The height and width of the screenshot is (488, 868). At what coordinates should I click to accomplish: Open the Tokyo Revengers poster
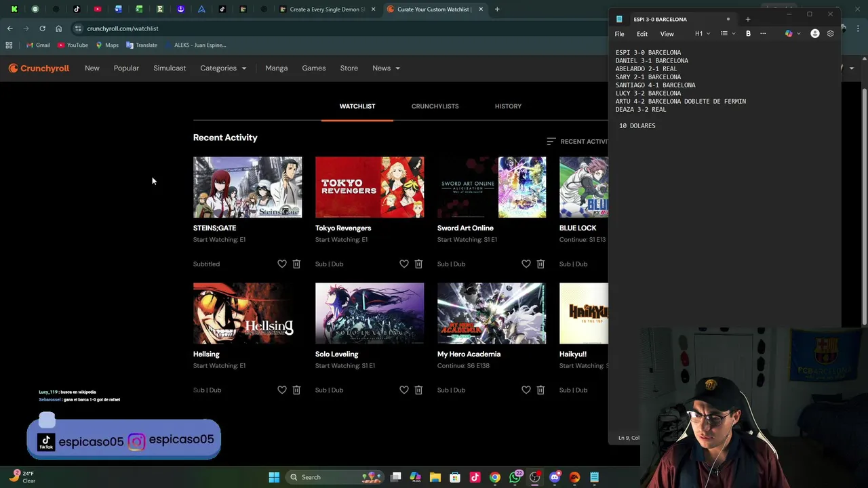(x=370, y=187)
